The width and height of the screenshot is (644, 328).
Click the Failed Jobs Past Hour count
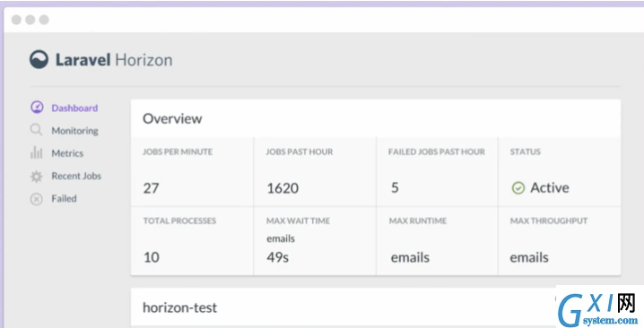(x=395, y=187)
